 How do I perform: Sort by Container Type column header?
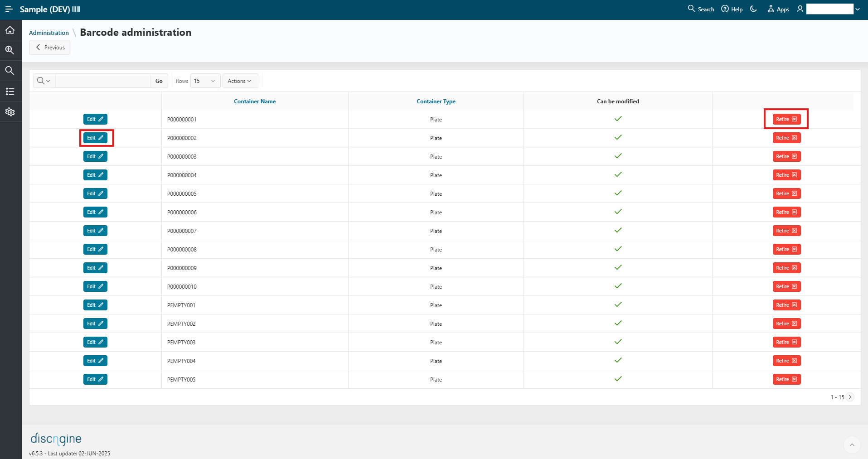(x=436, y=101)
